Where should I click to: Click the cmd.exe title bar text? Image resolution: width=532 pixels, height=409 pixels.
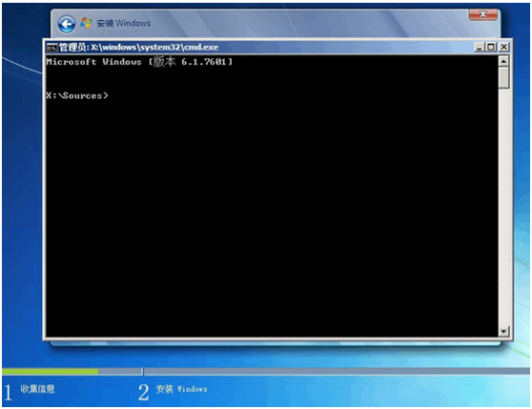[x=139, y=47]
